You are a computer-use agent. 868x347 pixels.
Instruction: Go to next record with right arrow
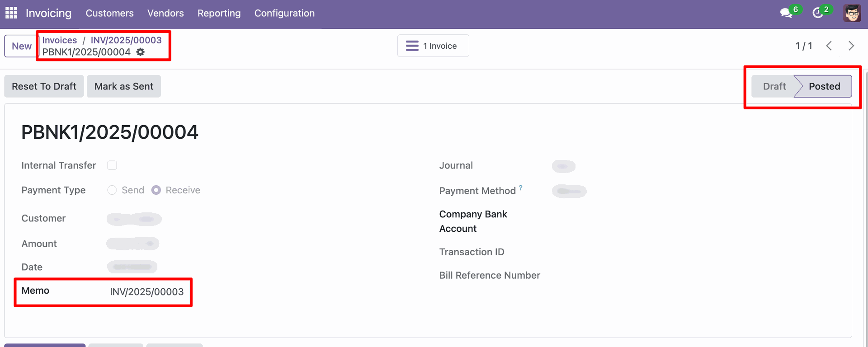851,46
